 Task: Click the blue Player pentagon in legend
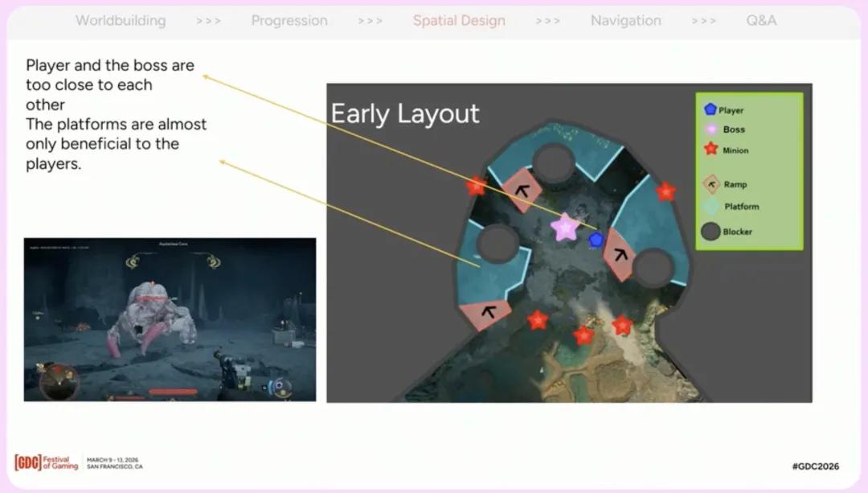(710, 109)
